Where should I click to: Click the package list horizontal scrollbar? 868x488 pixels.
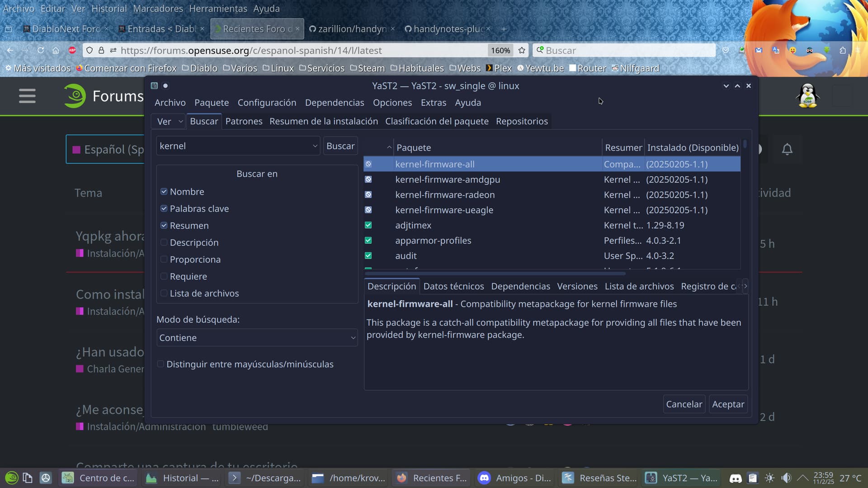(495, 273)
